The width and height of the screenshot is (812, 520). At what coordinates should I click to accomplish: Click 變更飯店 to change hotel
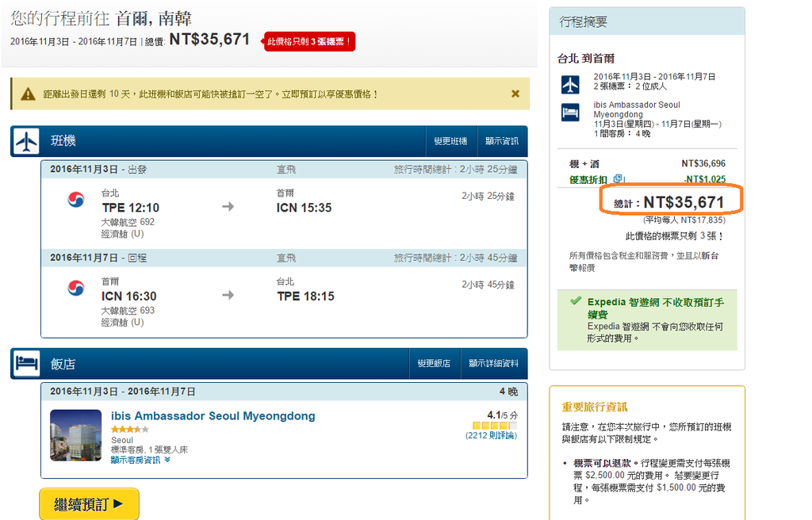tap(434, 364)
